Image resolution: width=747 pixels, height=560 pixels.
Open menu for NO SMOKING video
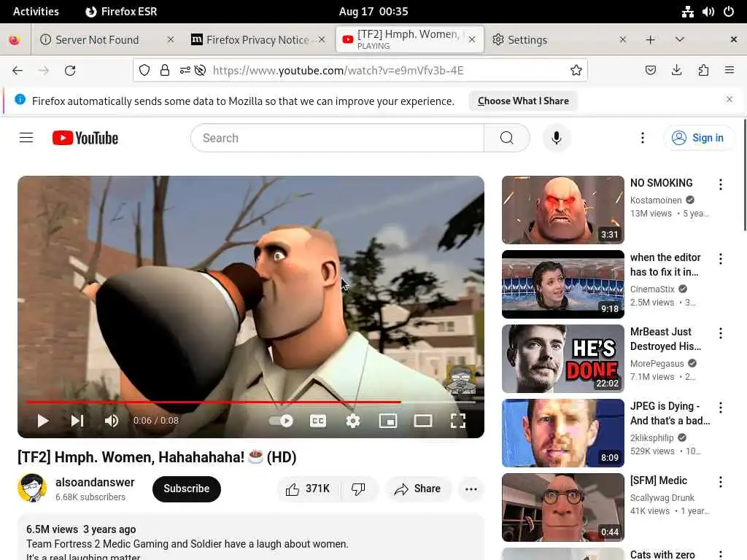(721, 184)
